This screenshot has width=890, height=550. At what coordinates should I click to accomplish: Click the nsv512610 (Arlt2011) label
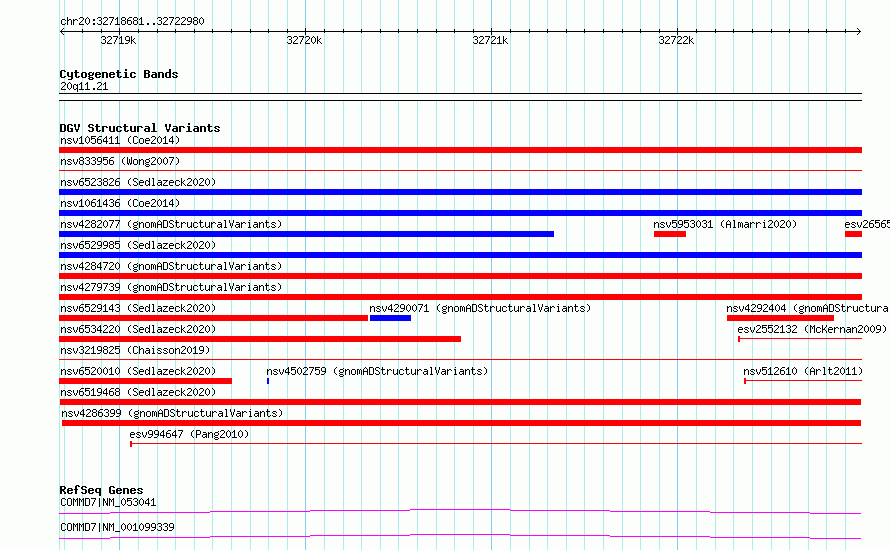click(803, 371)
